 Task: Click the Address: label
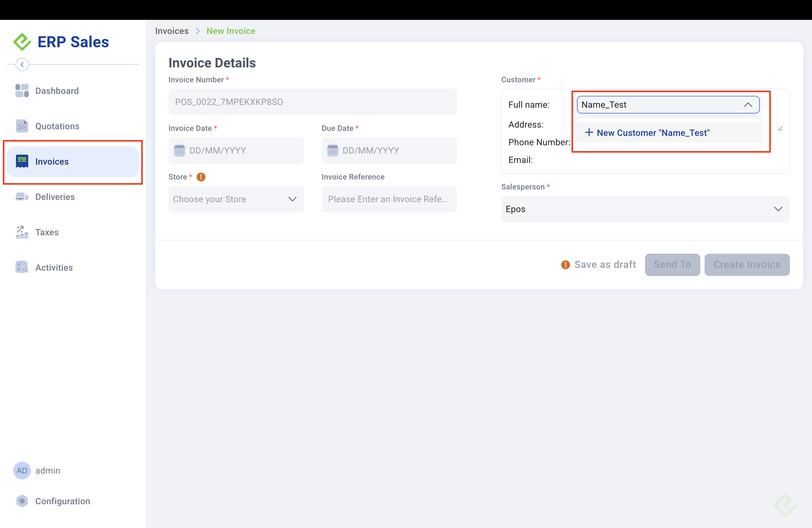click(x=526, y=125)
